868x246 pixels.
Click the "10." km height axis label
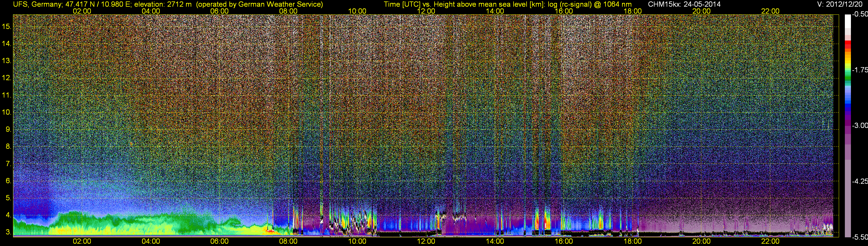7,112
